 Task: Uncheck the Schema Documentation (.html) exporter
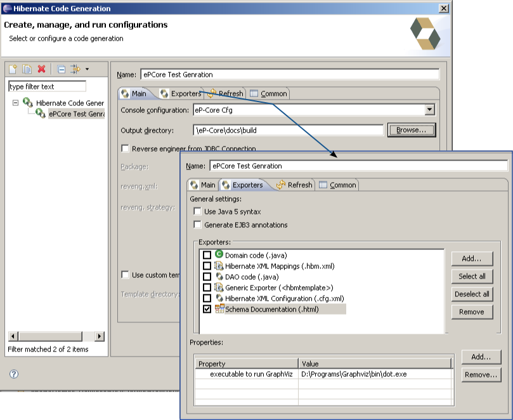207,309
